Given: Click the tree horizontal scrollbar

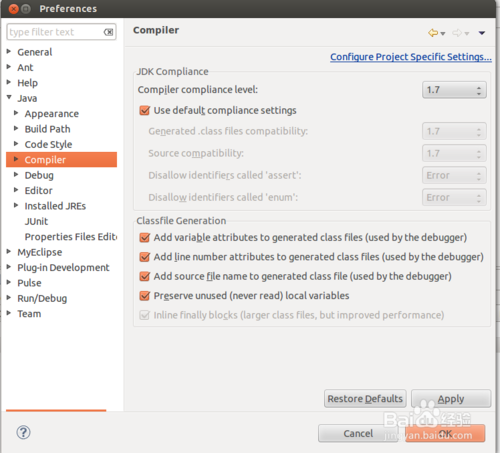Looking at the screenshot, I should tap(56, 410).
